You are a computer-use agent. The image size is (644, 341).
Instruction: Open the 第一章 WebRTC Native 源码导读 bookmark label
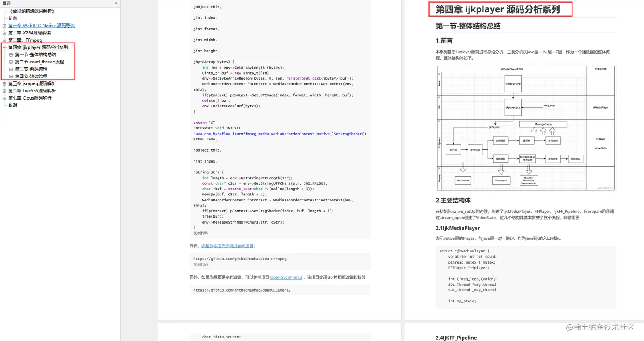pyautogui.click(x=41, y=26)
